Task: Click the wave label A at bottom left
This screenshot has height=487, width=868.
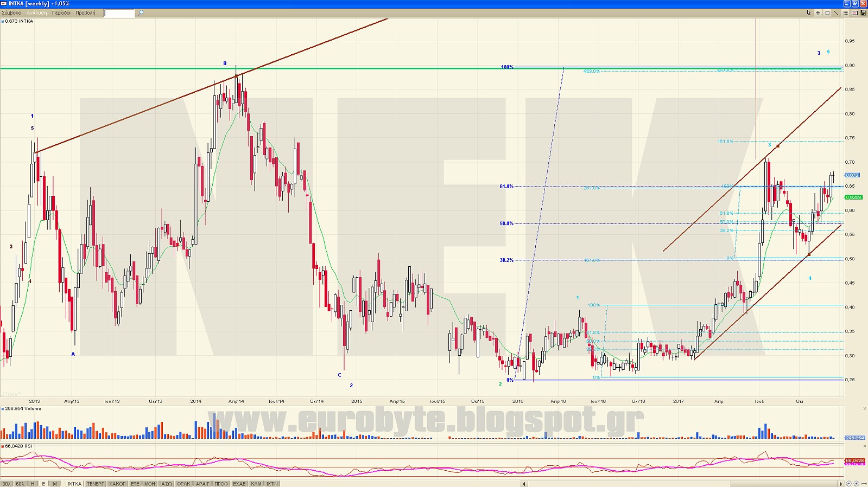Action: [x=73, y=354]
